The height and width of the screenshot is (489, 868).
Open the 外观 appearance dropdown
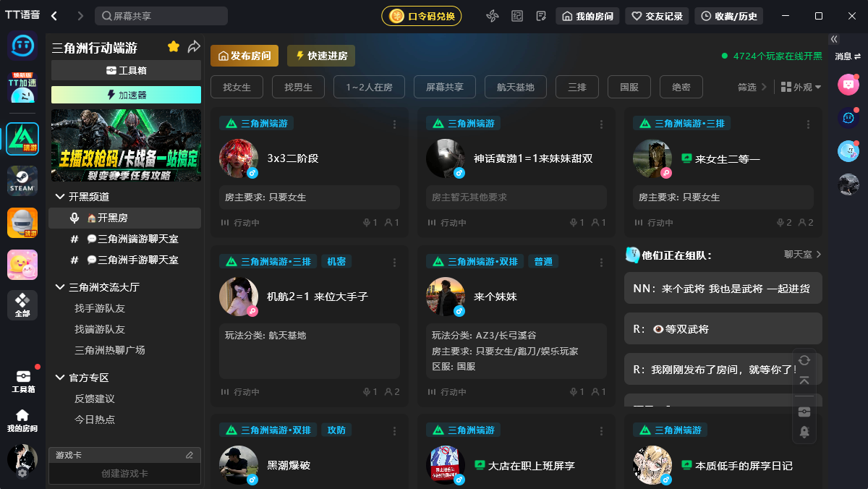click(x=801, y=87)
